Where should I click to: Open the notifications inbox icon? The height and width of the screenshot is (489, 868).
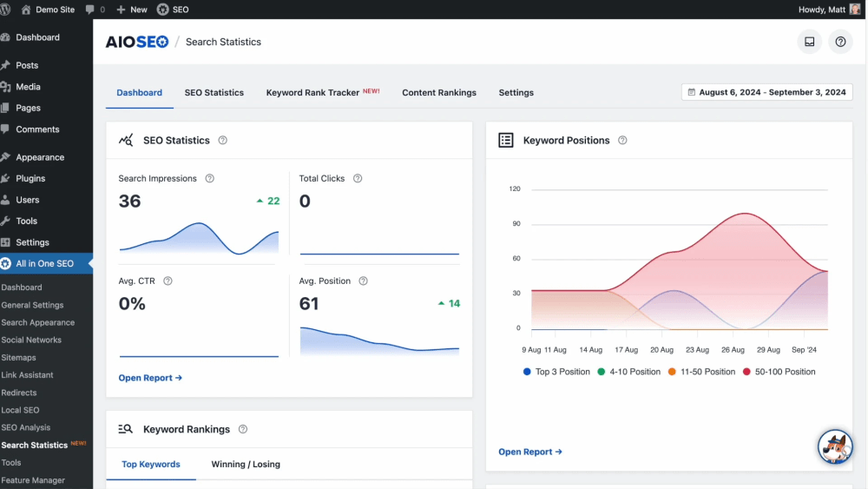pos(809,42)
